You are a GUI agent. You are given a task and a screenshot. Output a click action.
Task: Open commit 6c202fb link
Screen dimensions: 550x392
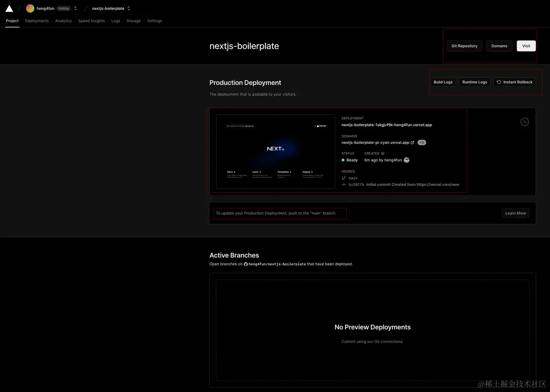point(356,185)
